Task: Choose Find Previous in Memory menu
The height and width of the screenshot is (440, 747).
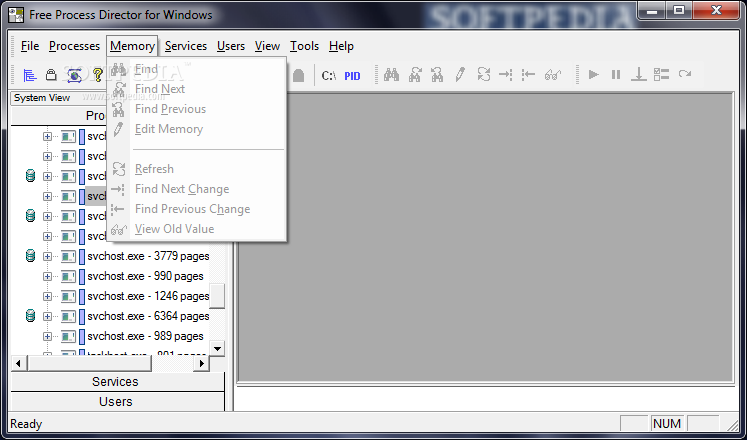Action: click(x=197, y=109)
